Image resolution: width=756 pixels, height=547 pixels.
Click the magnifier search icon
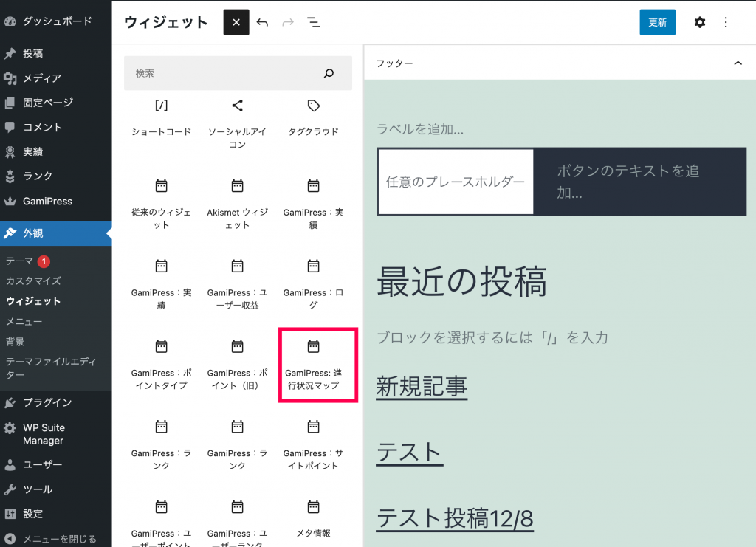point(329,73)
